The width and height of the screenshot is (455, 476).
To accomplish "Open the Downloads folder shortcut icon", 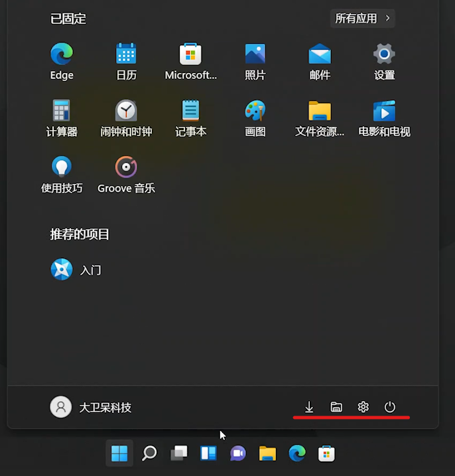I will pyautogui.click(x=309, y=407).
